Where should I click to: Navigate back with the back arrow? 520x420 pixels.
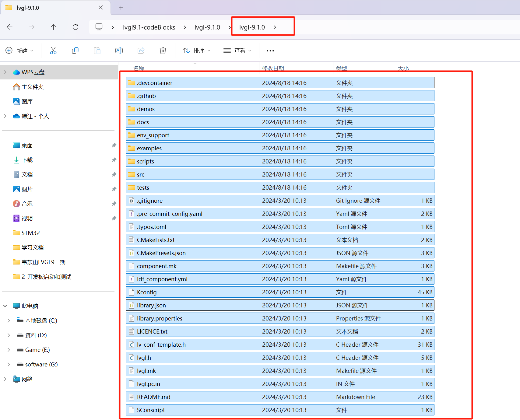click(x=10, y=27)
